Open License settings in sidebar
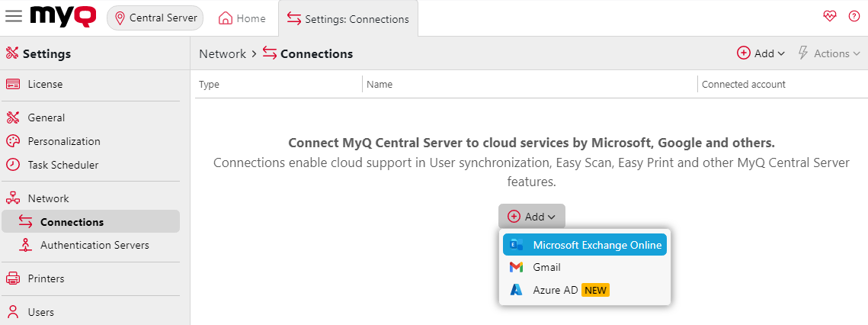 click(x=45, y=84)
